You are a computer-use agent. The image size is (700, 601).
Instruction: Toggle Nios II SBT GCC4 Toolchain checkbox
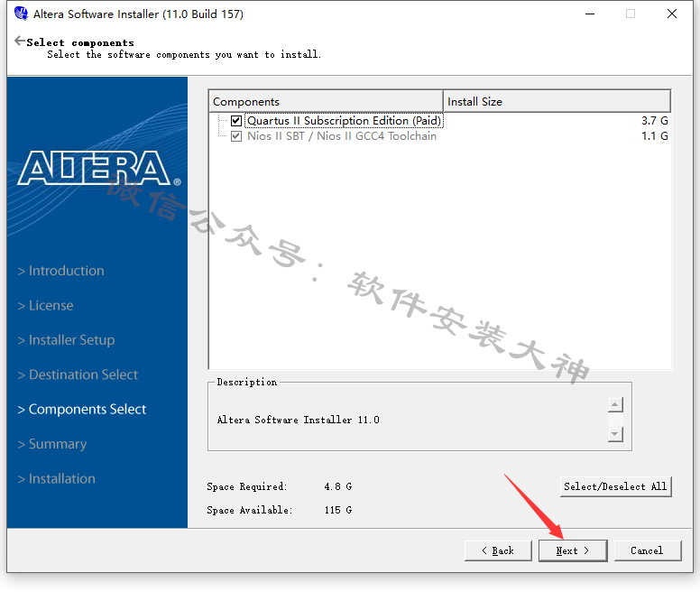point(236,135)
